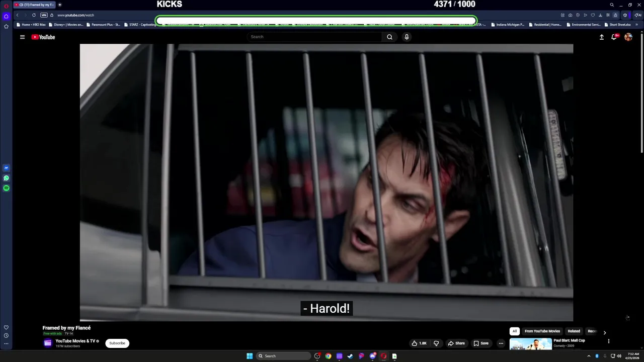Open the Opera sidebar home icon

pos(6,16)
